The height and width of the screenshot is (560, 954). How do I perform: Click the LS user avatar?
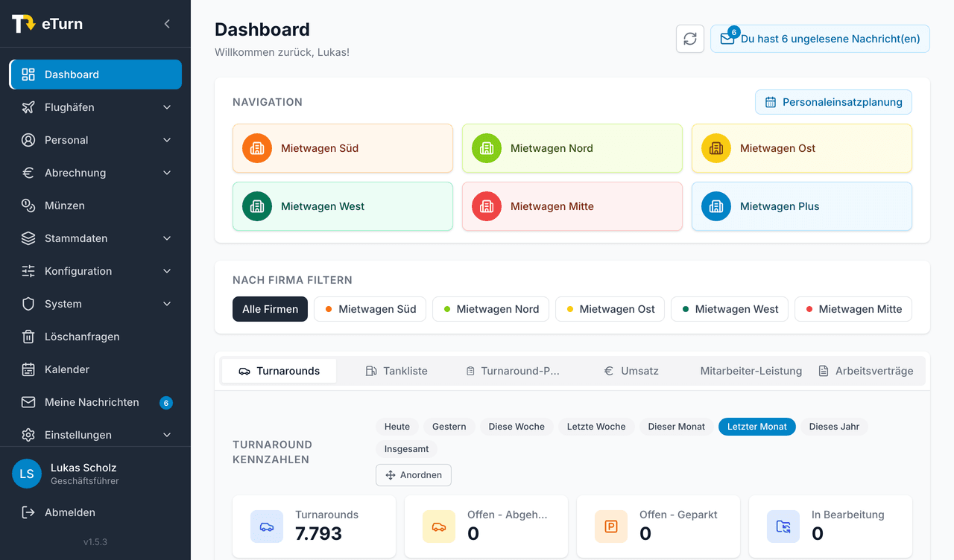[x=27, y=474]
